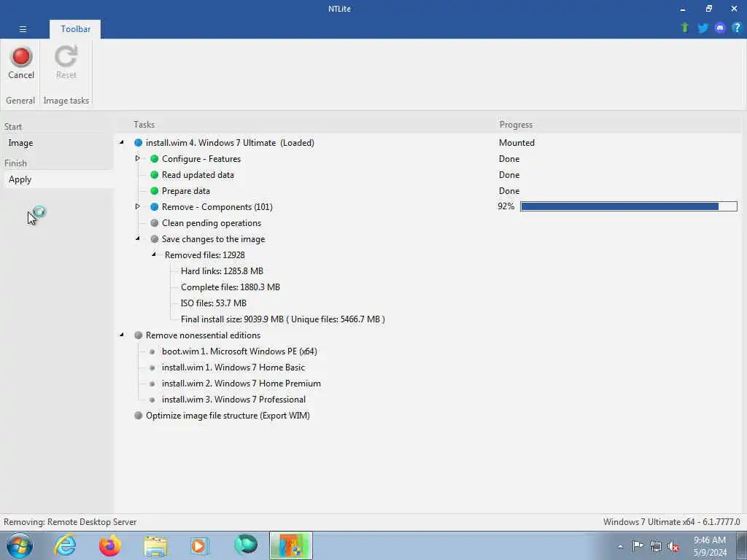Screen dimensions: 747x560
Task: Click gray dot beside Save changes to the image
Action: tap(155, 239)
